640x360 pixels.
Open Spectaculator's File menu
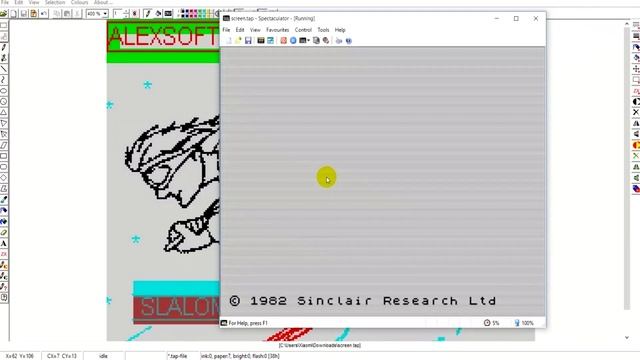point(226,30)
